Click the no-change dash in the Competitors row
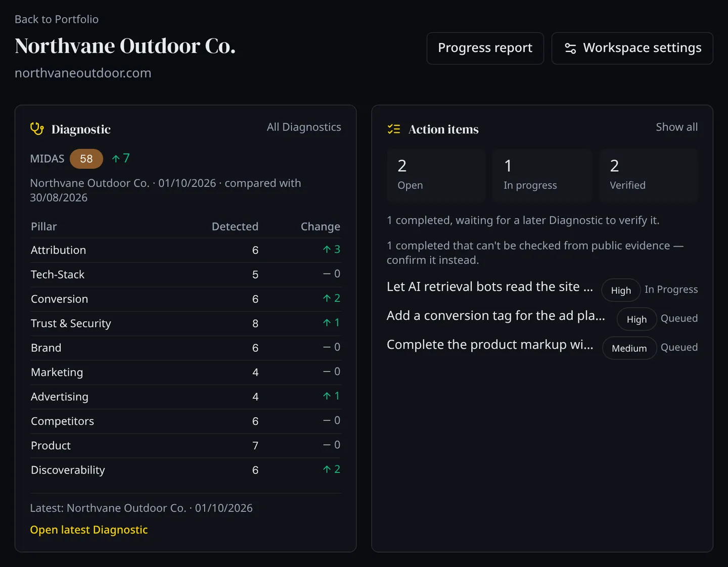This screenshot has height=567, width=728. (x=327, y=420)
